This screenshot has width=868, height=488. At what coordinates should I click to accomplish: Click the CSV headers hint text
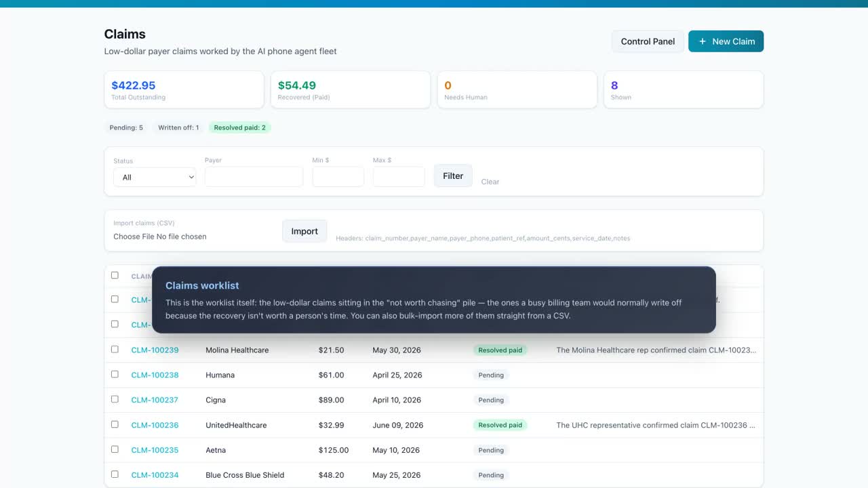[x=483, y=239]
